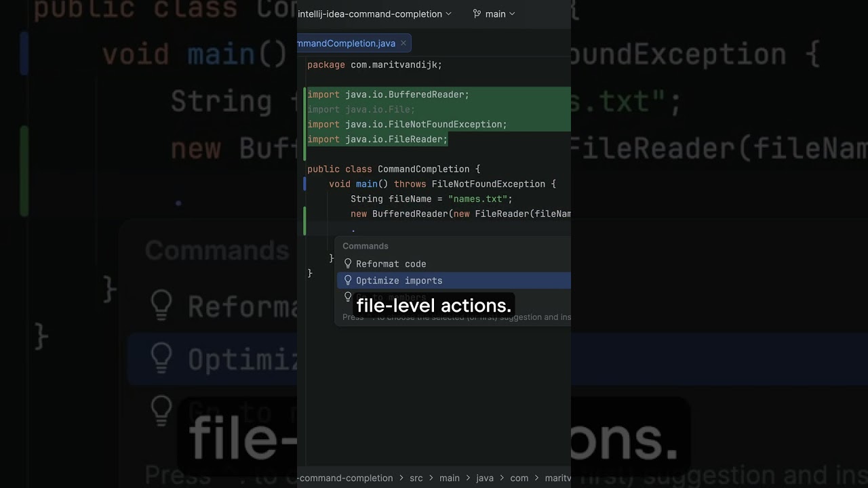
Task: Click the greyed-out 'import java.io.File;' line
Action: point(361,110)
